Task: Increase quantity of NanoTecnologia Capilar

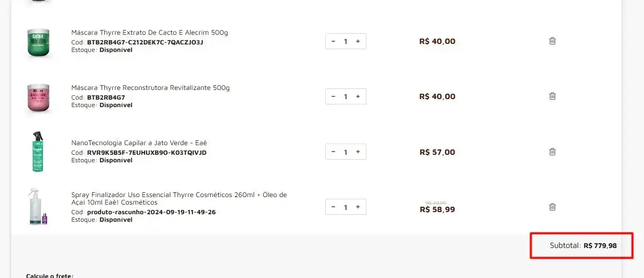Action: pos(358,152)
